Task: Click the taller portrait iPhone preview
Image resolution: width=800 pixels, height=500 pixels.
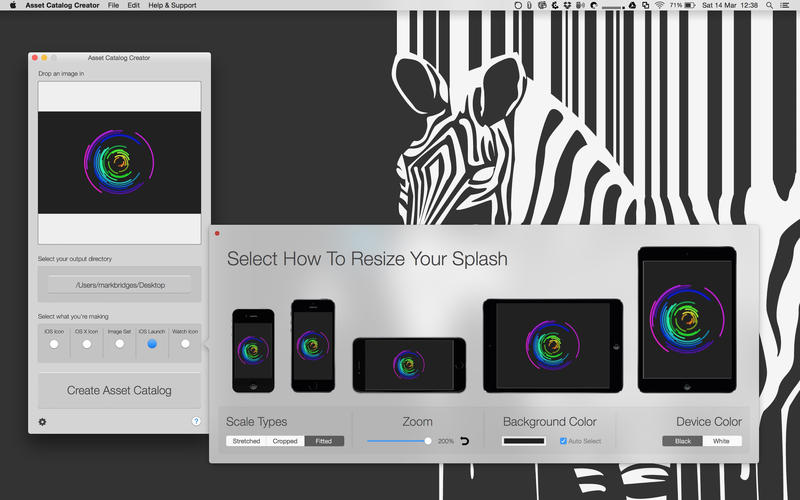Action: 313,345
